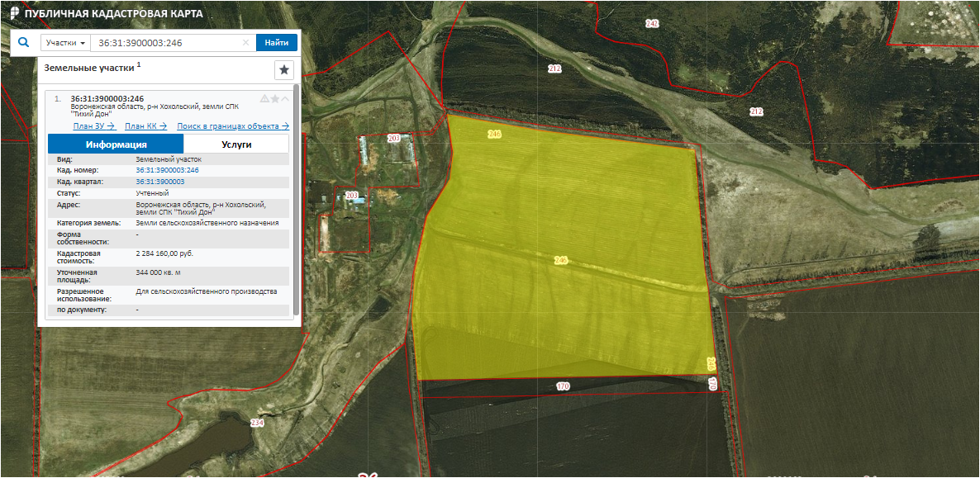
Task: Open cadastral quarter link 36:31:3900003
Action: pos(159,182)
